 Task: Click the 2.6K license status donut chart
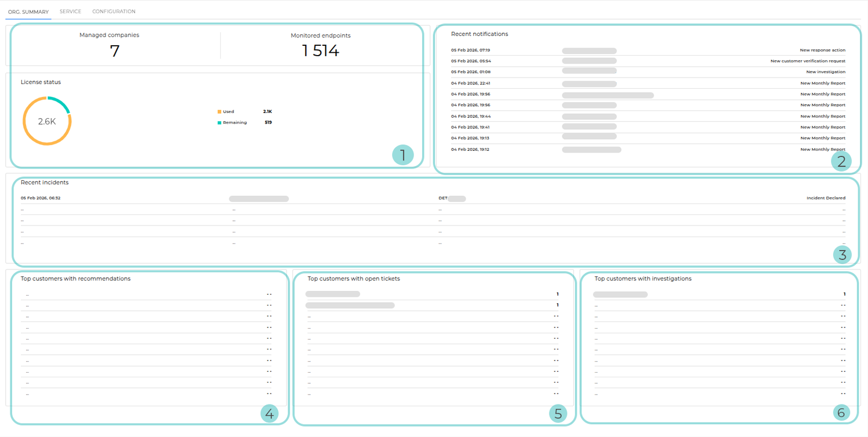pos(46,121)
